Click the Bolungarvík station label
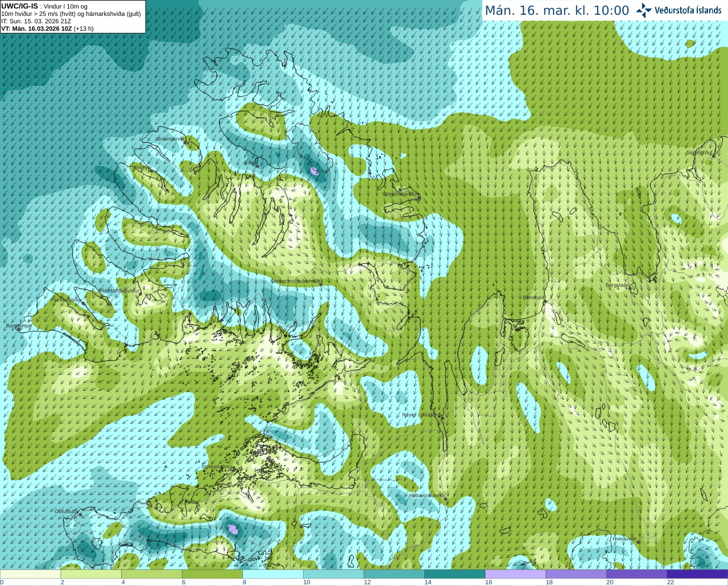Screen dimensions: 728x586 [x=170, y=138]
